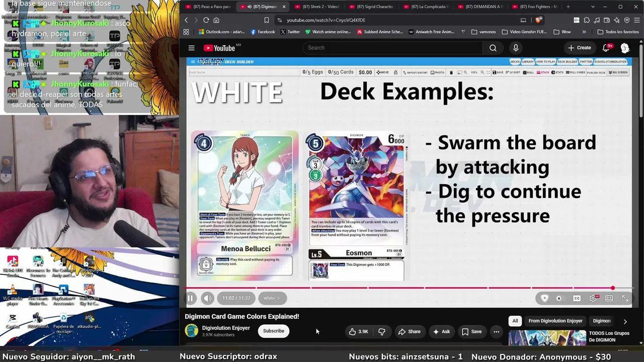Toggle closed captions on the player
Image resolution: width=644 pixels, height=362 pixels.
click(577, 298)
